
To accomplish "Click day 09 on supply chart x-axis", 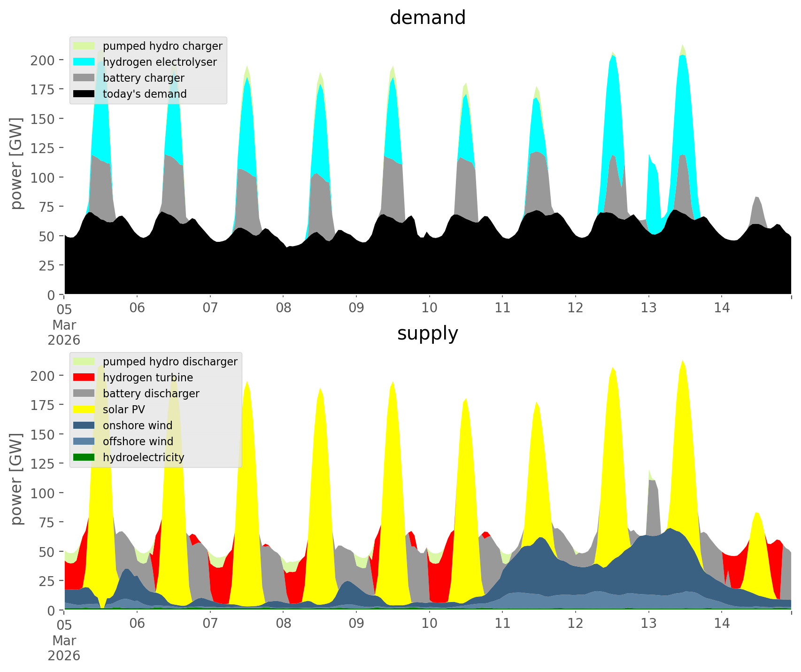I will click(356, 624).
